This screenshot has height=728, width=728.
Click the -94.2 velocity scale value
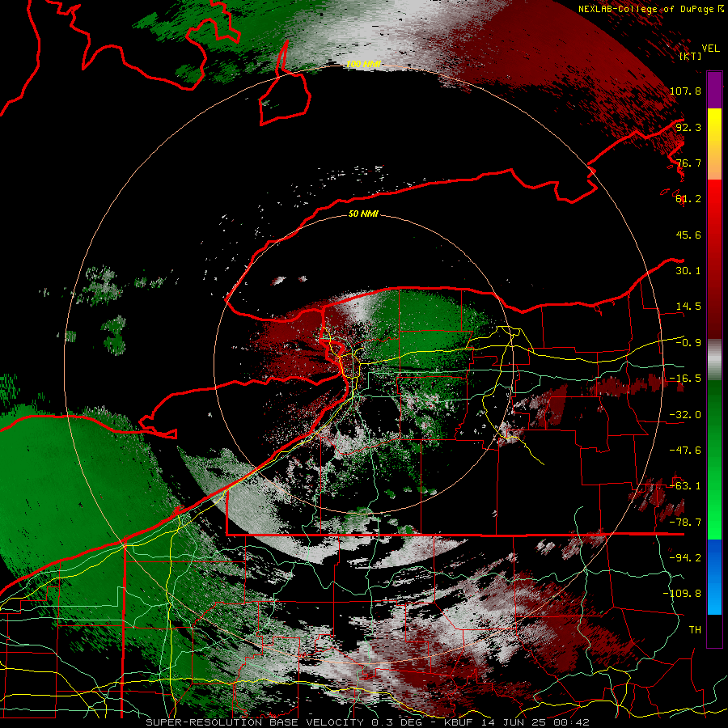pos(685,558)
